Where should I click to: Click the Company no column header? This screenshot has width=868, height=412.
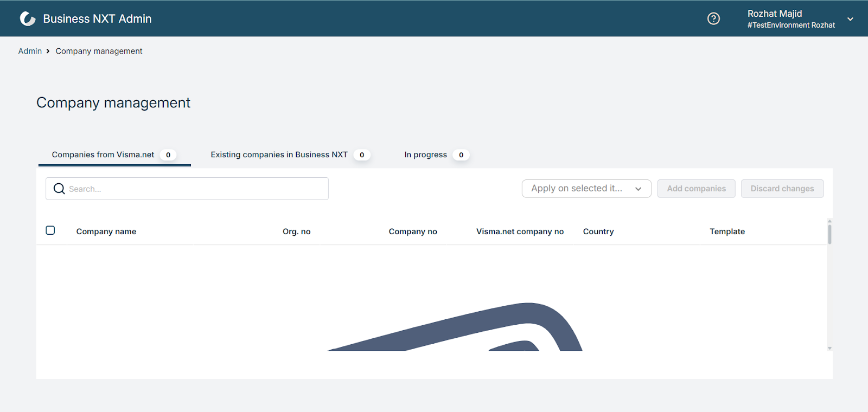point(413,231)
